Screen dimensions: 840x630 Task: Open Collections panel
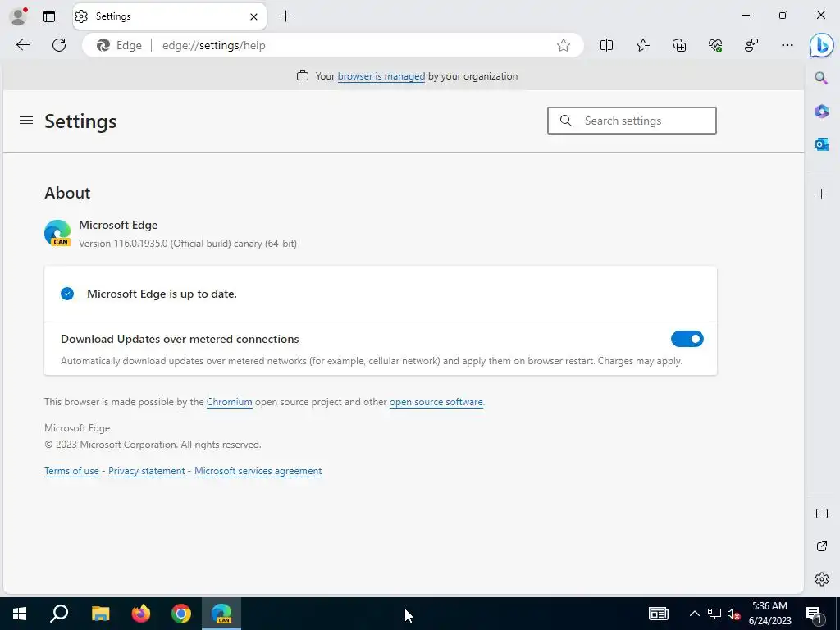pos(679,46)
